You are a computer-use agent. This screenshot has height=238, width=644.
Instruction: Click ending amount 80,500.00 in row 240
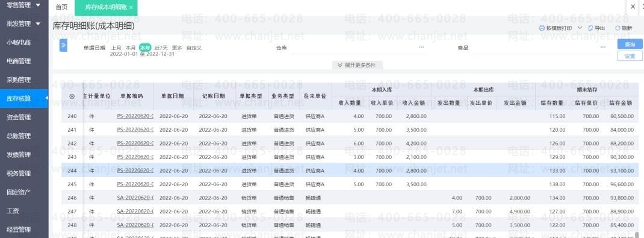pyautogui.click(x=622, y=116)
